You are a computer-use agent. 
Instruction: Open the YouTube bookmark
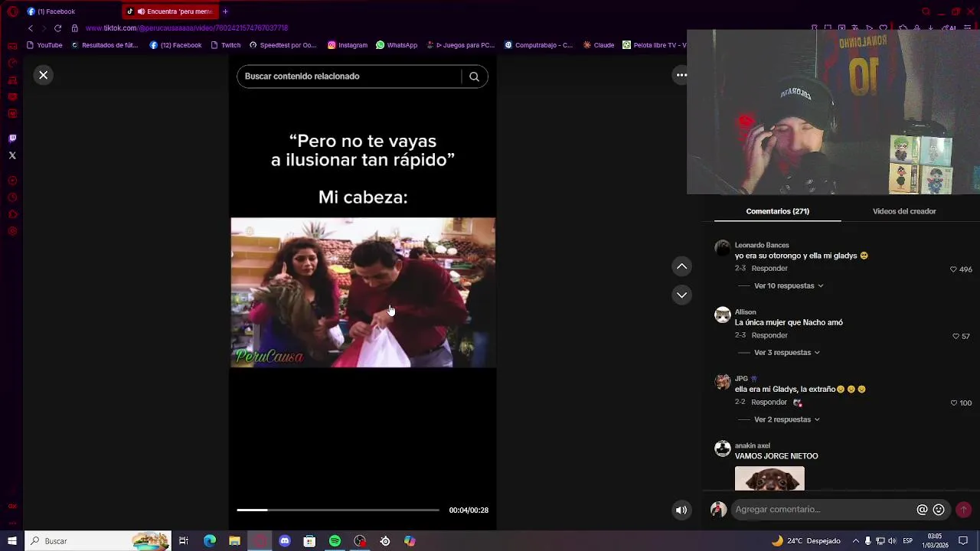click(x=44, y=45)
